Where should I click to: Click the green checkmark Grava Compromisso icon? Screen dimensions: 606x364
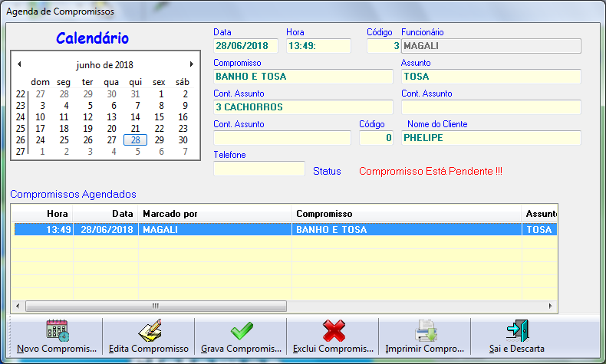[242, 330]
